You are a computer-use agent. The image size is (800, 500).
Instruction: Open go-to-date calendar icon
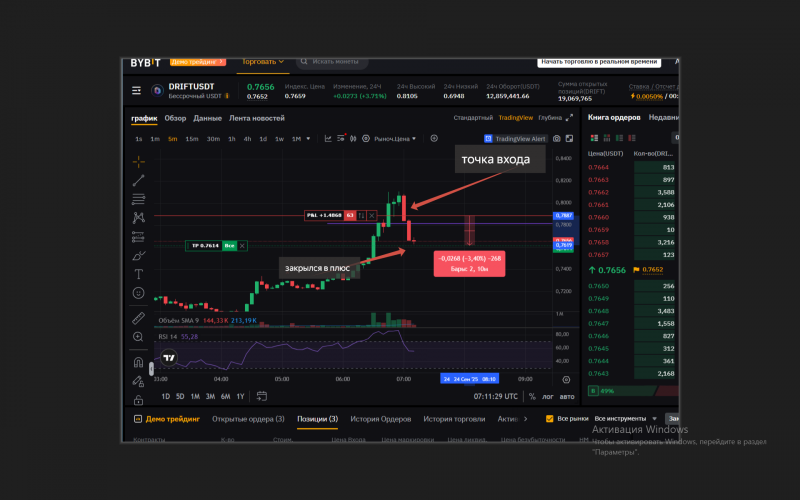coord(262,396)
